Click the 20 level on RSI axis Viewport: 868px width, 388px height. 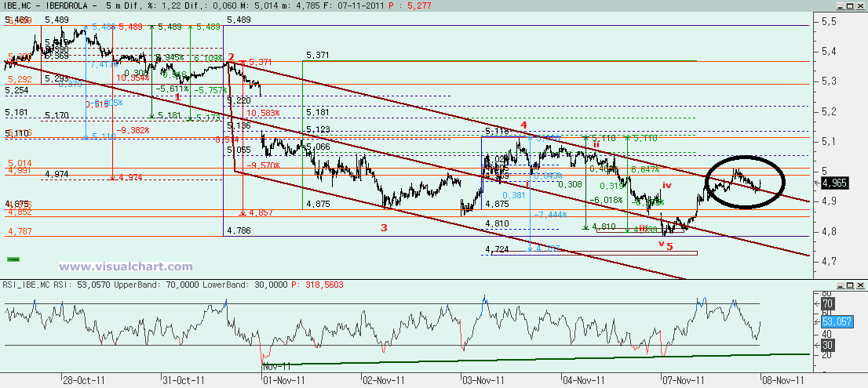tap(827, 355)
